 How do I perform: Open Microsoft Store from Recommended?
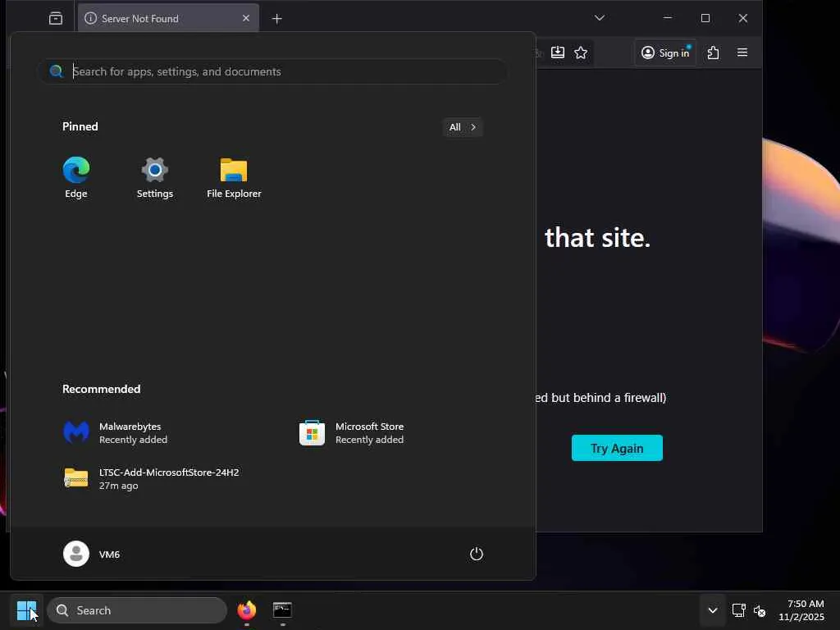[351, 433]
